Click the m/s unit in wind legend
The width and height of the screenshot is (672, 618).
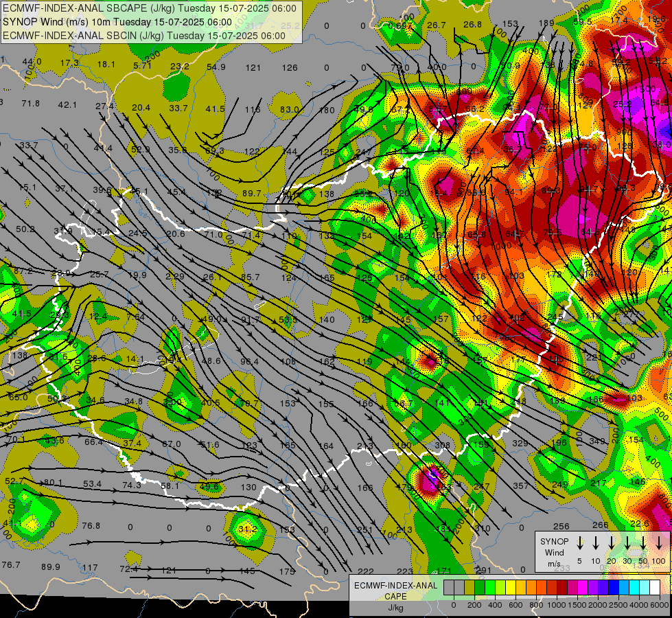pyautogui.click(x=554, y=564)
